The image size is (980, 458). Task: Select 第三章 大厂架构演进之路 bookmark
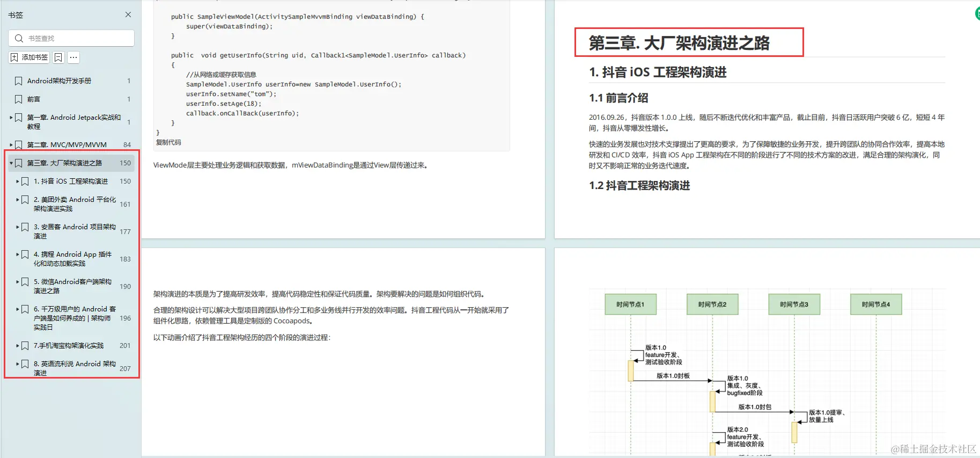pyautogui.click(x=64, y=163)
